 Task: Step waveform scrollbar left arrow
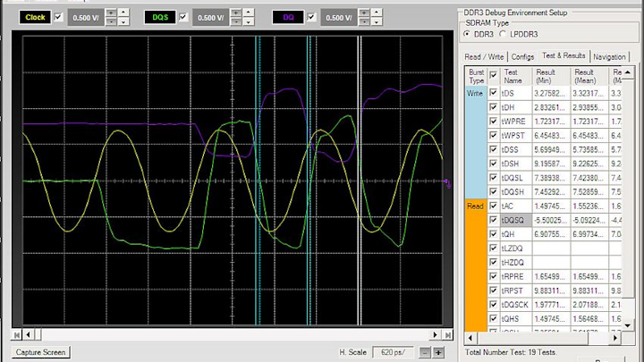click(28, 335)
